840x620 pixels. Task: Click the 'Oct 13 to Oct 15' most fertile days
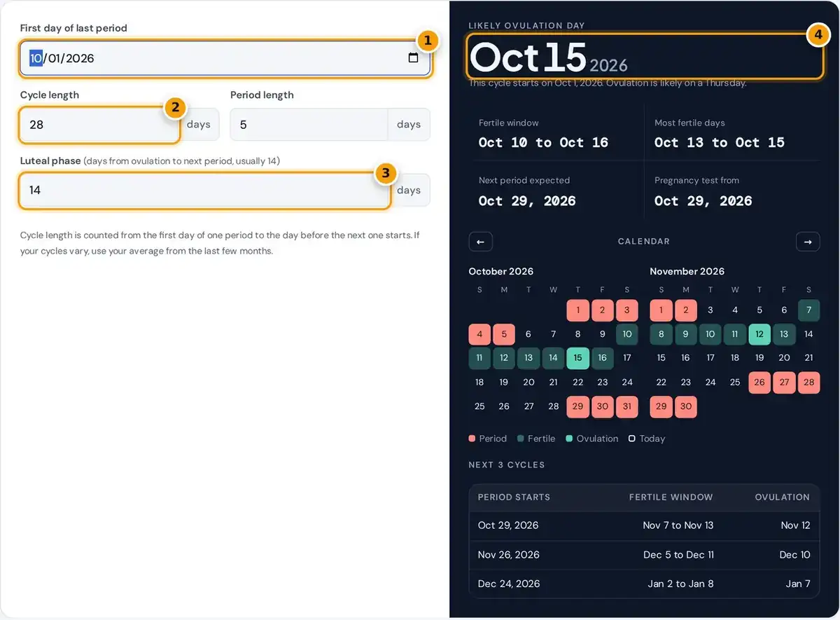[x=720, y=143]
